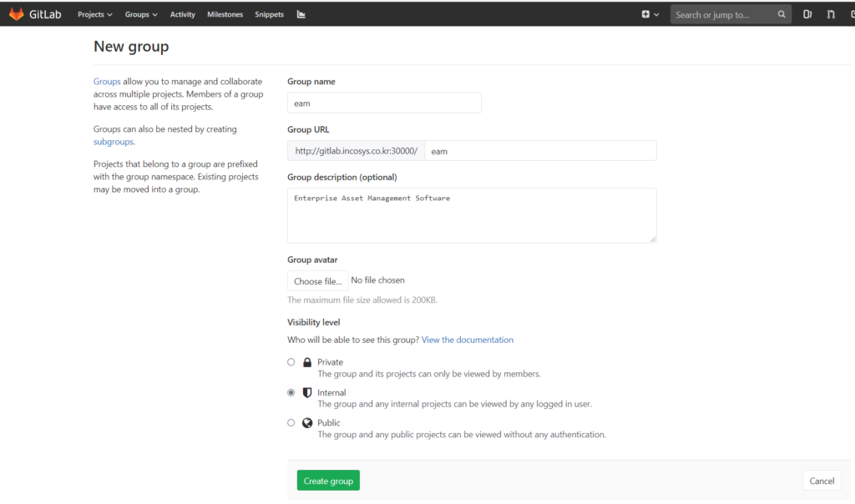The image size is (855, 504).
Task: Open the issues icon in navbar
Action: pos(807,14)
